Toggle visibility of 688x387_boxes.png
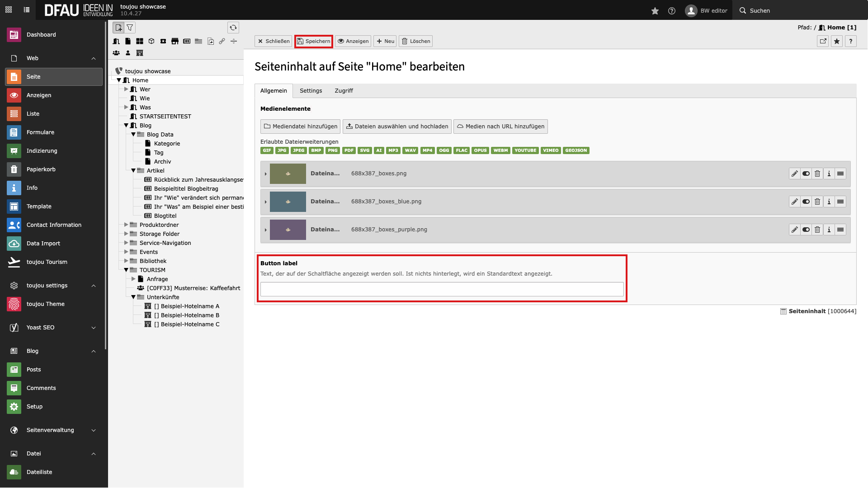868x488 pixels. click(x=806, y=174)
